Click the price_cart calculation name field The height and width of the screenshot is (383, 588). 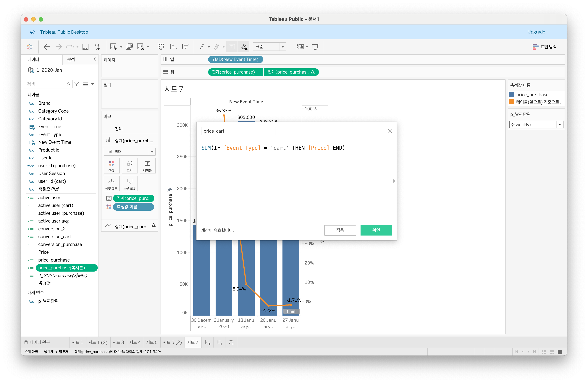(x=238, y=131)
